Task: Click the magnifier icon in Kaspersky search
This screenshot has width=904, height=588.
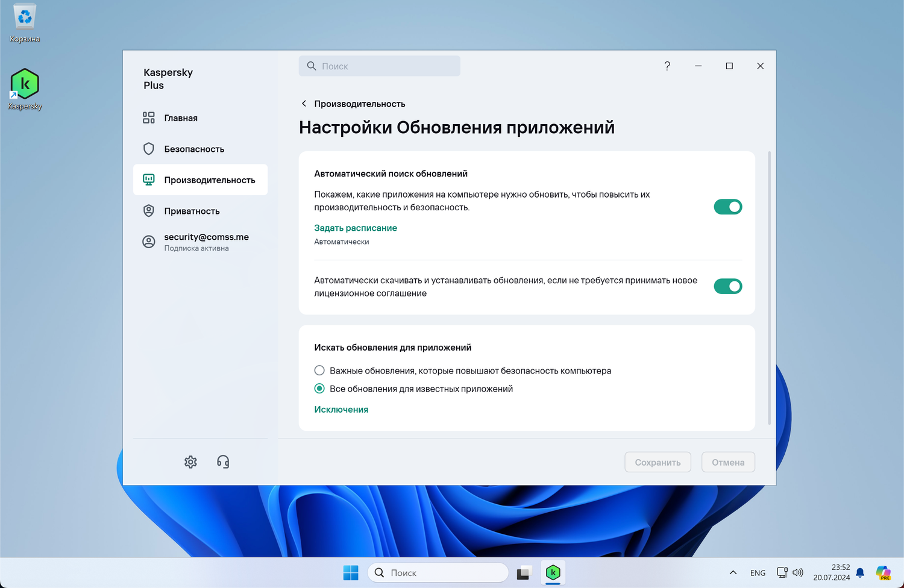Action: (312, 66)
